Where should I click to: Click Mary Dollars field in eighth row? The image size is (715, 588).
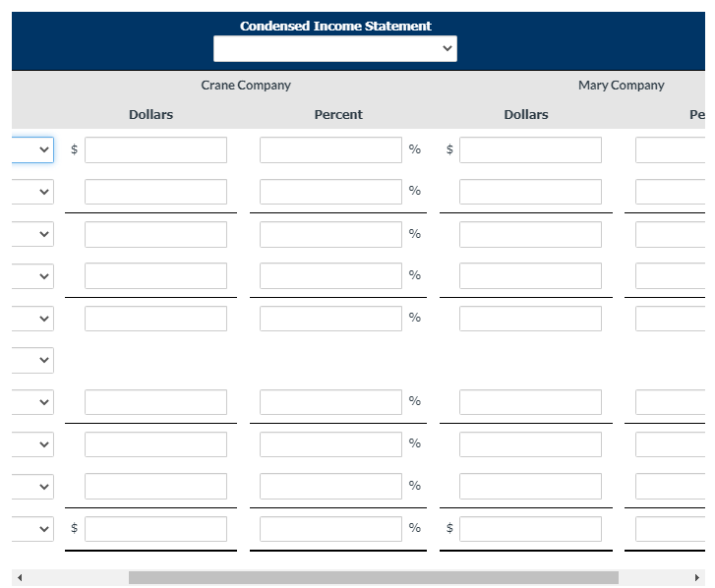point(530,444)
